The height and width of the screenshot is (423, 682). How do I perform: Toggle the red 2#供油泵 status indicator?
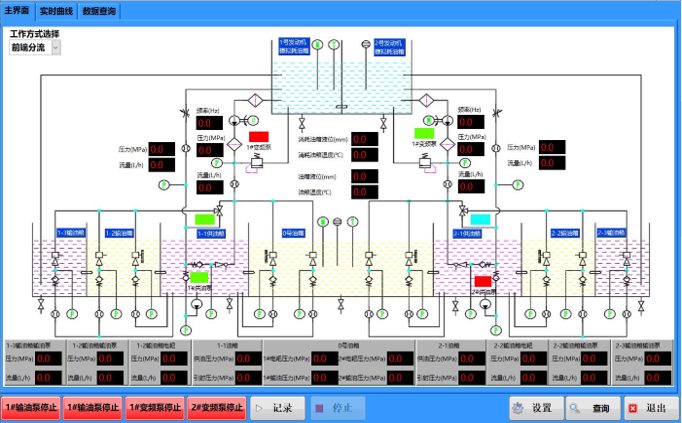pos(483,281)
